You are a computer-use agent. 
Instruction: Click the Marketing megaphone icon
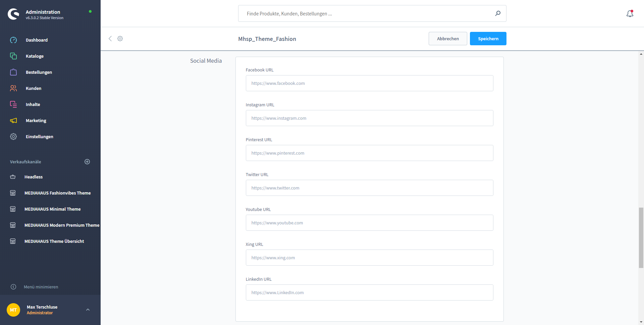(13, 120)
